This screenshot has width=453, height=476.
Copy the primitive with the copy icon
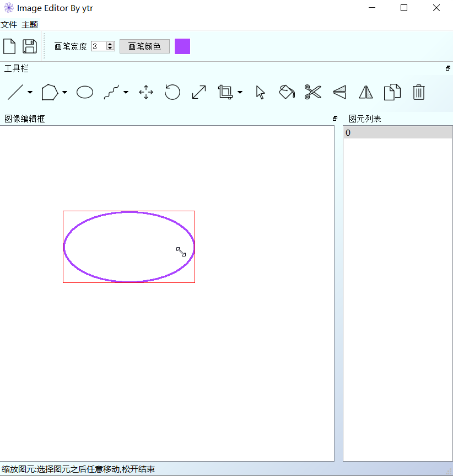pos(392,92)
